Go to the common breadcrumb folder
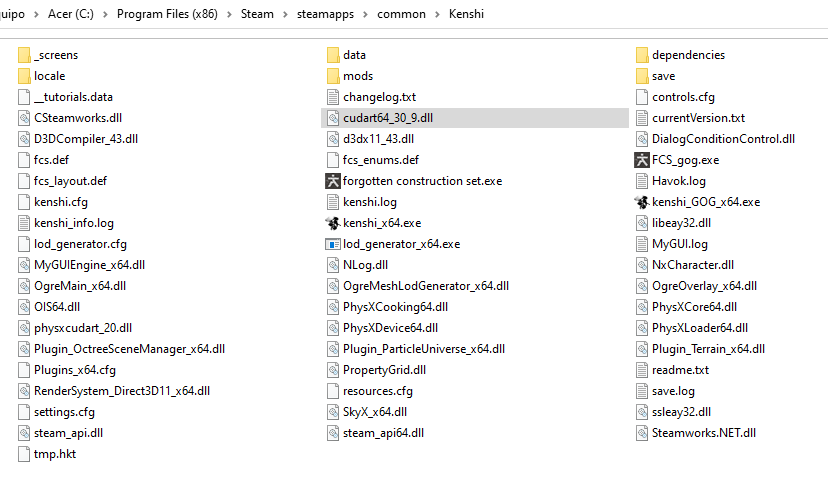 401,14
